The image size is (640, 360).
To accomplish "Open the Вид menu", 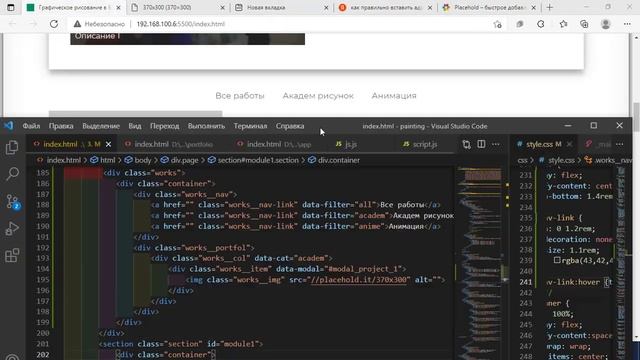I will click(135, 126).
